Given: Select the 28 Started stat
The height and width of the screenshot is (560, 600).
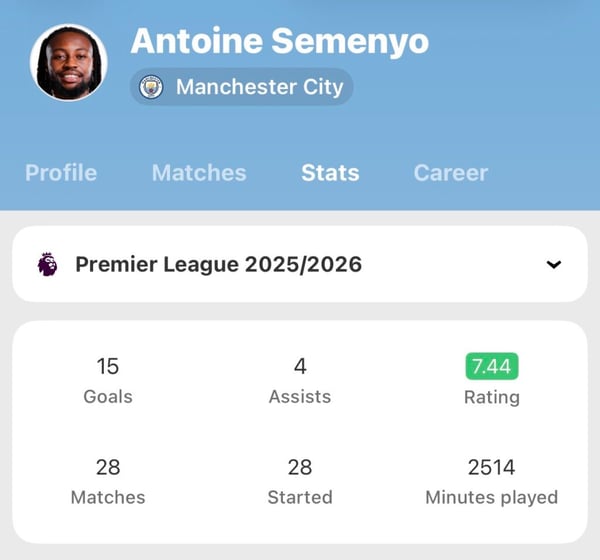Looking at the screenshot, I should pyautogui.click(x=300, y=467).
